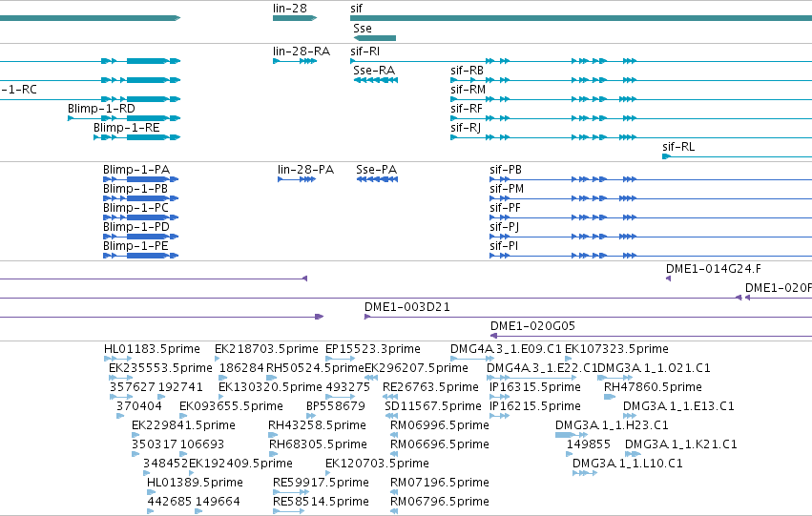Click the sif-RM transcript label

point(468,90)
